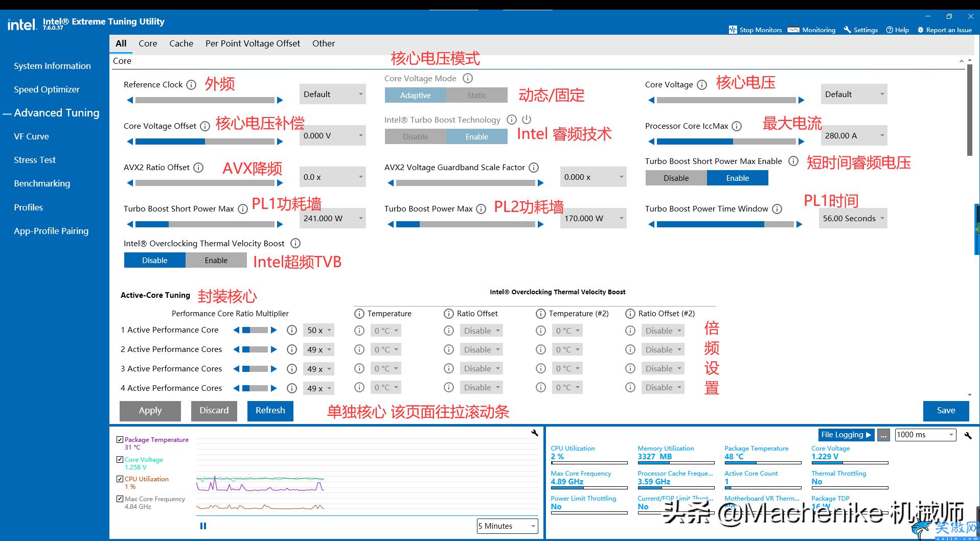This screenshot has width=980, height=541.
Task: Enable Overclocking Thermal Velocity Boost
Action: tap(216, 260)
